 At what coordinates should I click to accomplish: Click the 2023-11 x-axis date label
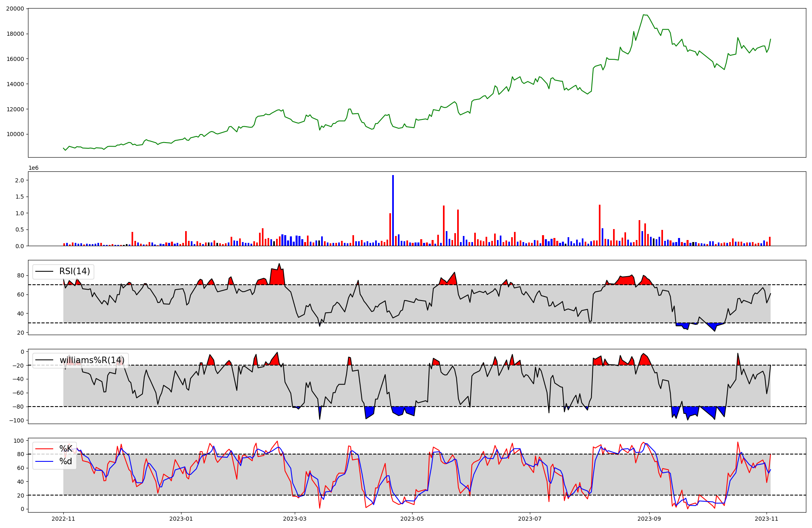click(x=767, y=519)
